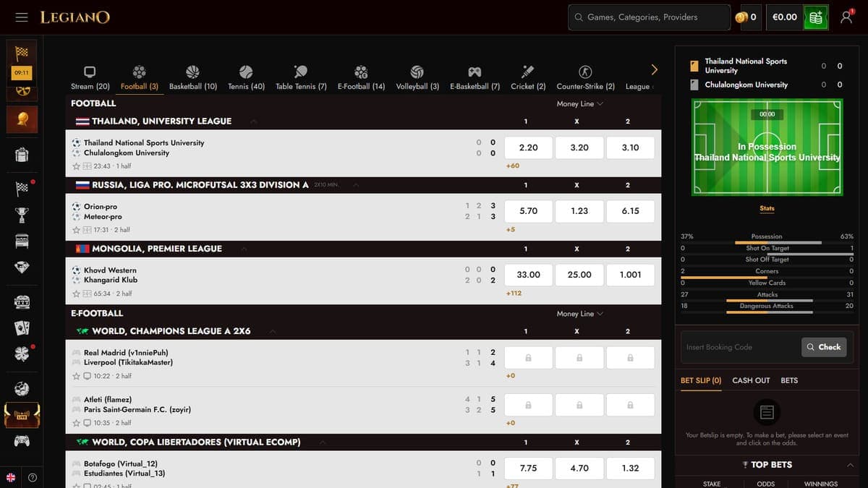Open help question mark icon
868x488 pixels.
[33, 477]
